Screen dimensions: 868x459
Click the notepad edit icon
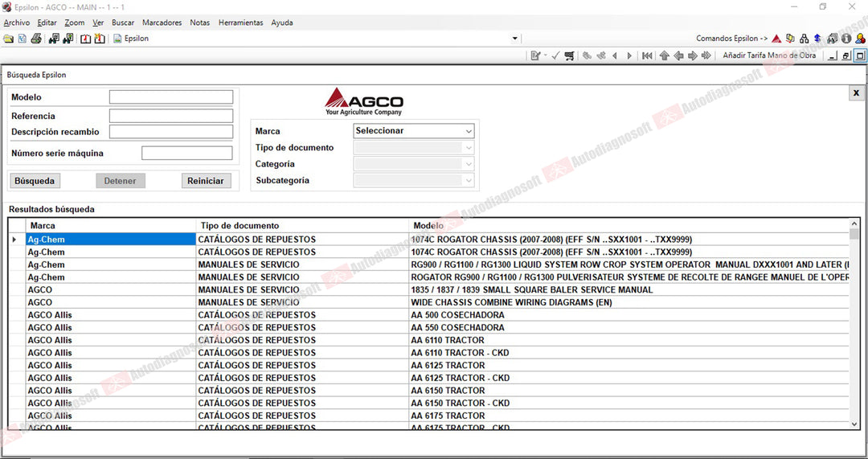535,56
